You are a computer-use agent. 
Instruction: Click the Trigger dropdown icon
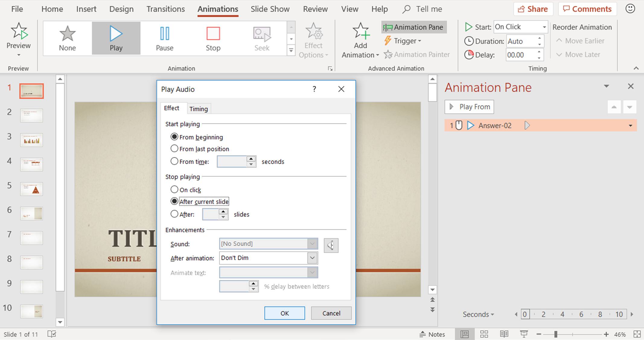coord(419,40)
